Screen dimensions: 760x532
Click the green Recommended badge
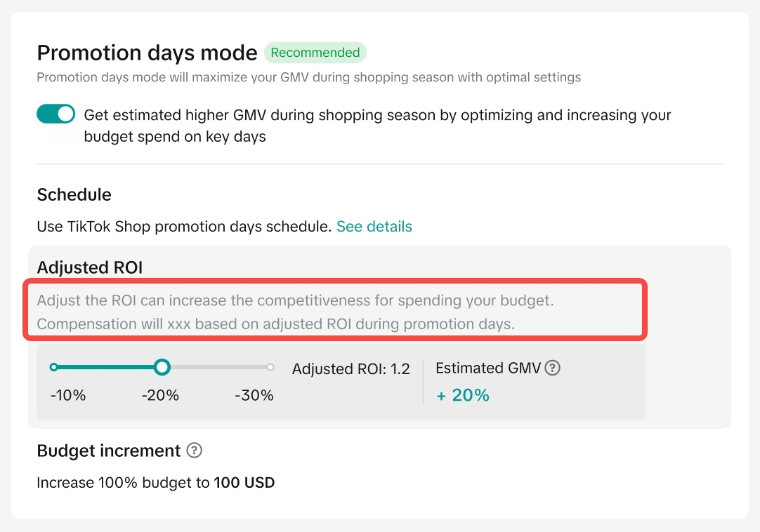315,53
